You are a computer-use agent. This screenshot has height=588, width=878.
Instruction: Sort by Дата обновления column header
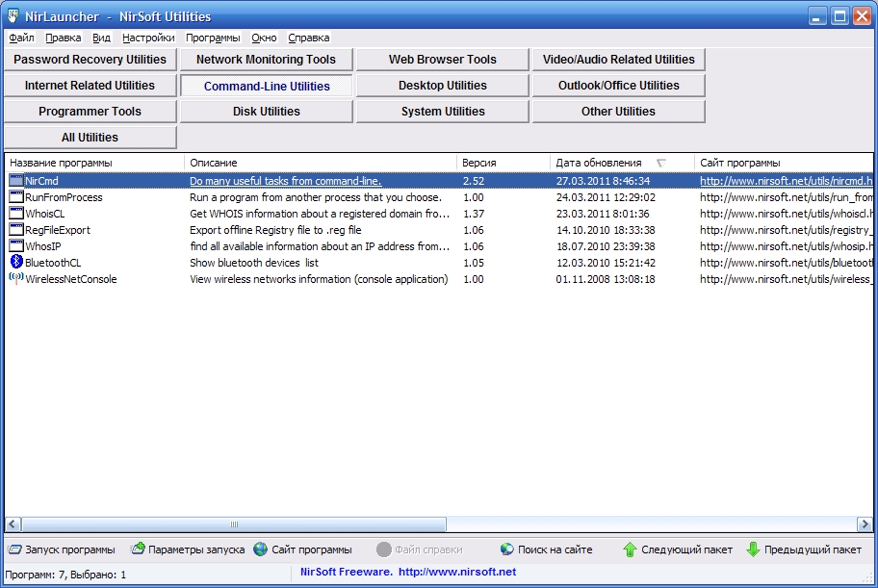[622, 163]
